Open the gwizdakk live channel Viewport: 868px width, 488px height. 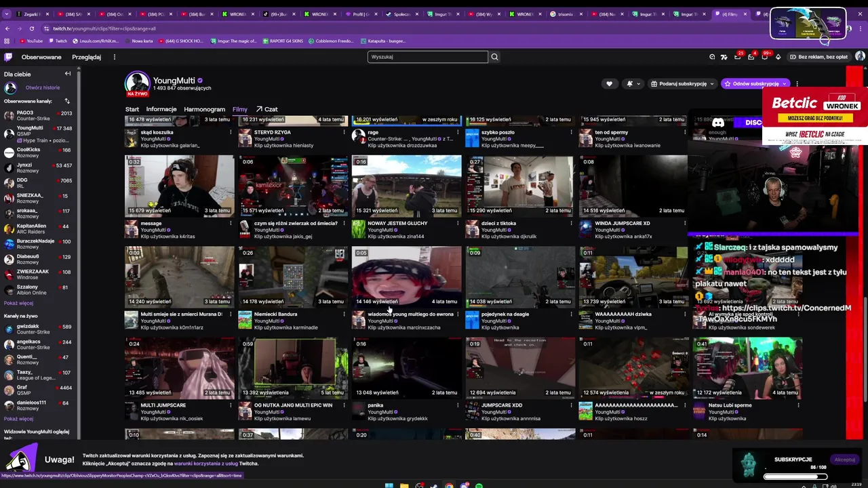(x=38, y=329)
